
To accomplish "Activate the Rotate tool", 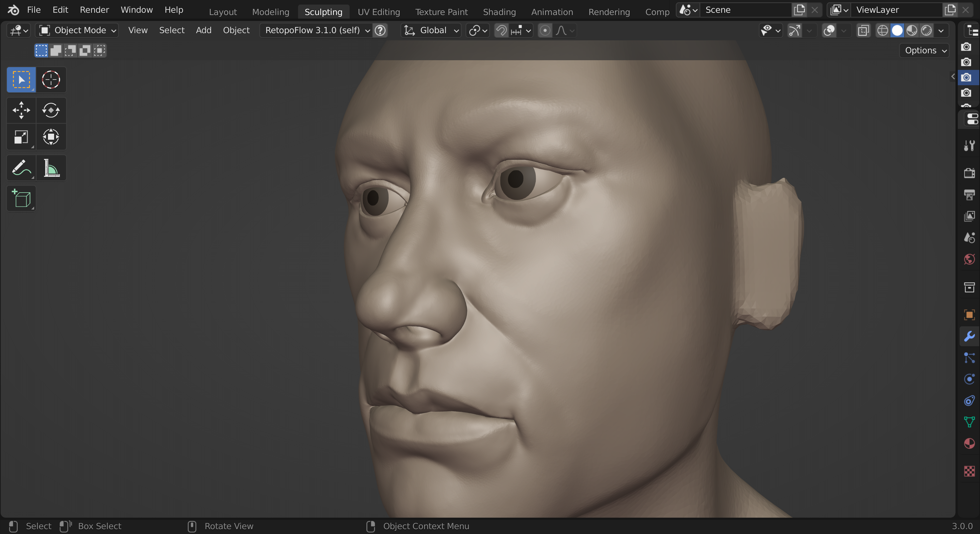I will (x=51, y=110).
